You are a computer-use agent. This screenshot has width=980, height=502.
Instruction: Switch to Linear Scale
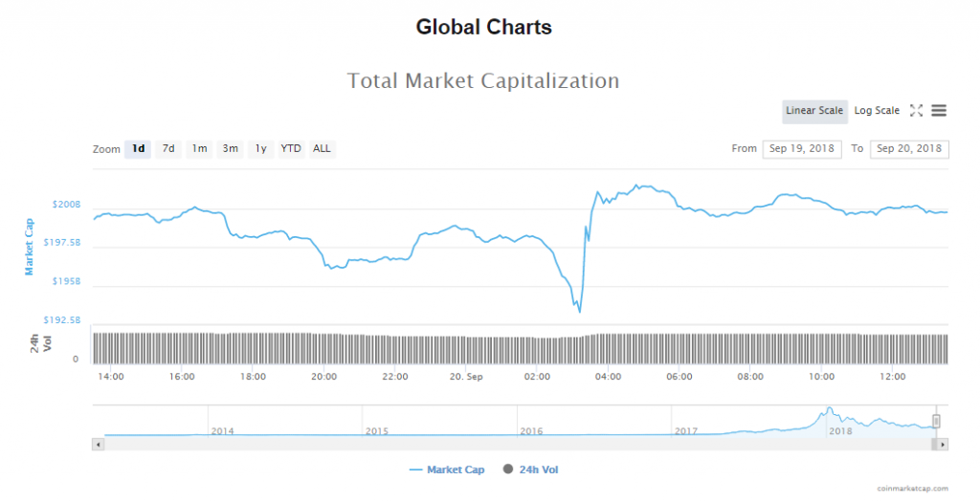tap(814, 111)
